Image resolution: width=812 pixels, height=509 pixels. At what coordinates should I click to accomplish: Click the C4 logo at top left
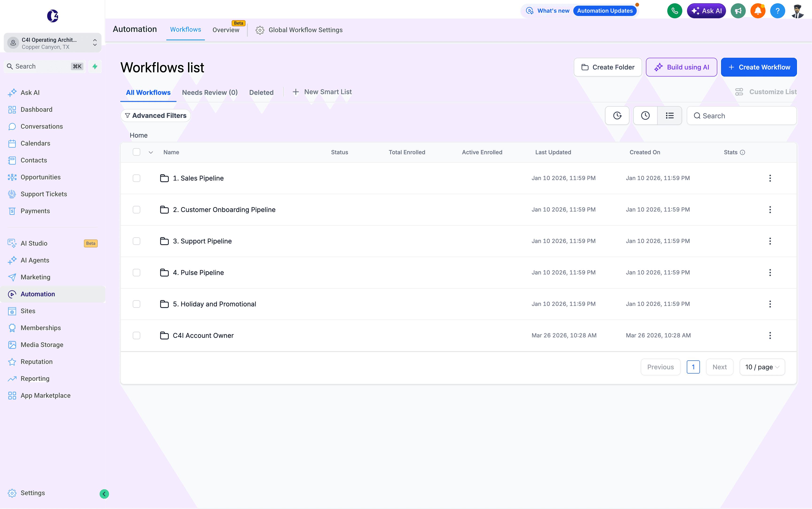click(53, 16)
